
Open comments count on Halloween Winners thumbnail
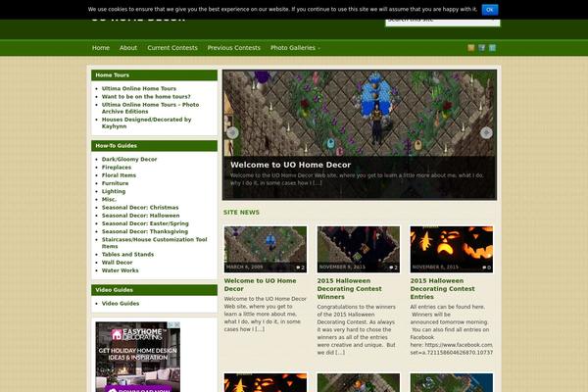(393, 268)
